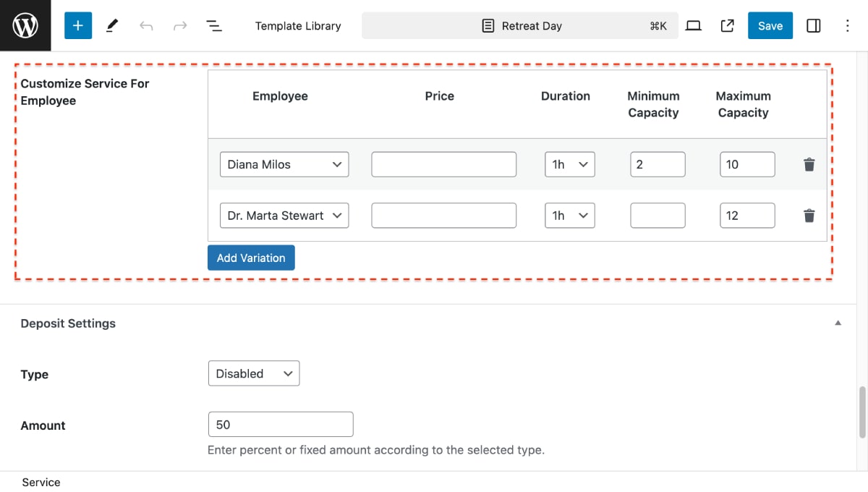
Task: Edit the deposit Amount field
Action: [x=281, y=425]
